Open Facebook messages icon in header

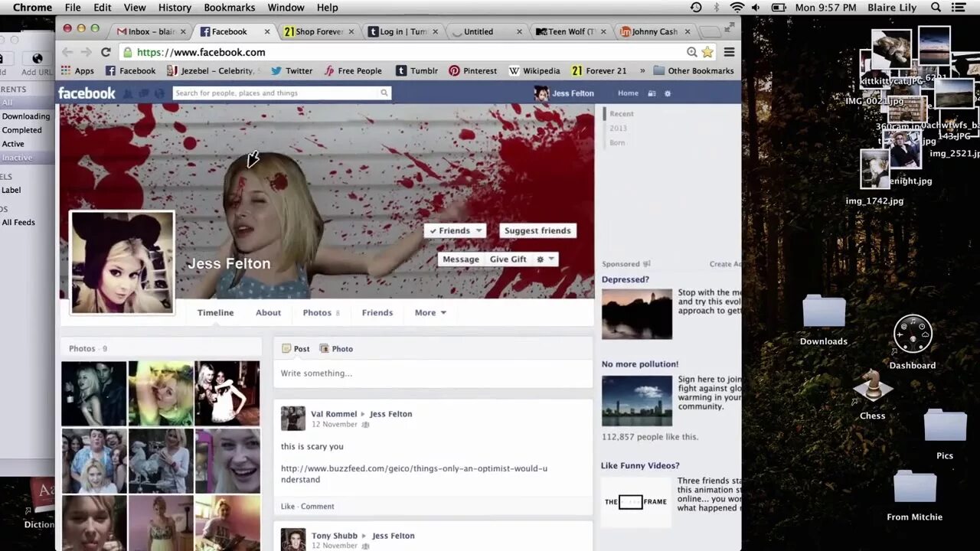(144, 93)
